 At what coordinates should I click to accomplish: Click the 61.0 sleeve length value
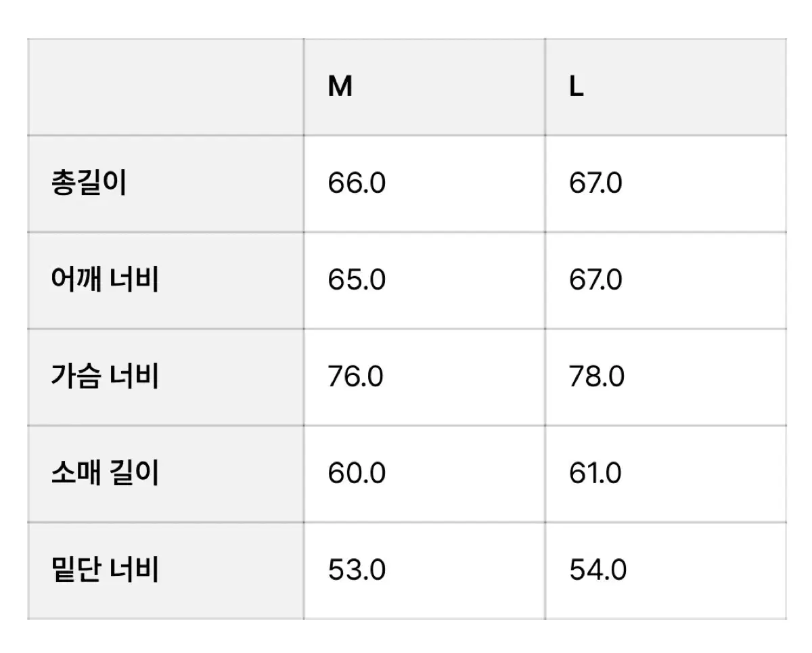click(595, 474)
